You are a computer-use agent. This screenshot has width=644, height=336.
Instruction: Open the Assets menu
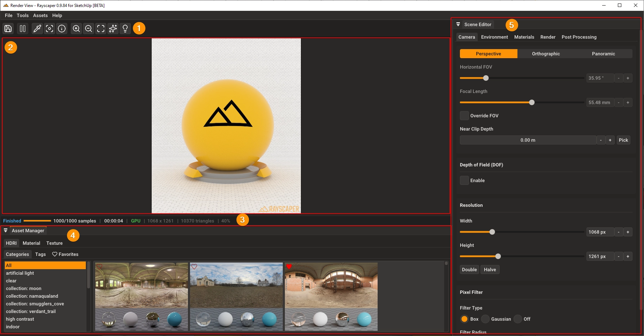[x=40, y=15]
